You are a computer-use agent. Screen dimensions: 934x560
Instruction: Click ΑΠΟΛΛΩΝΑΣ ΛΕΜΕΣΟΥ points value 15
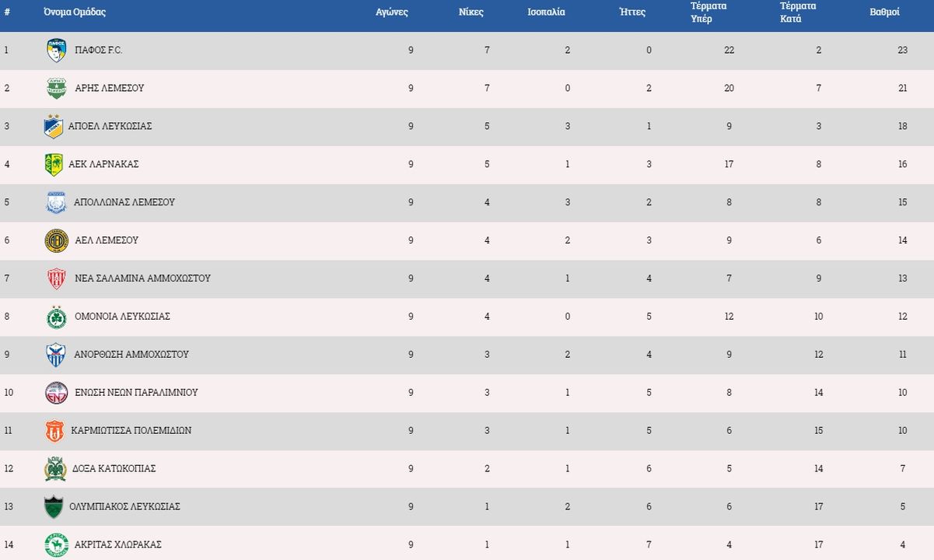click(903, 202)
